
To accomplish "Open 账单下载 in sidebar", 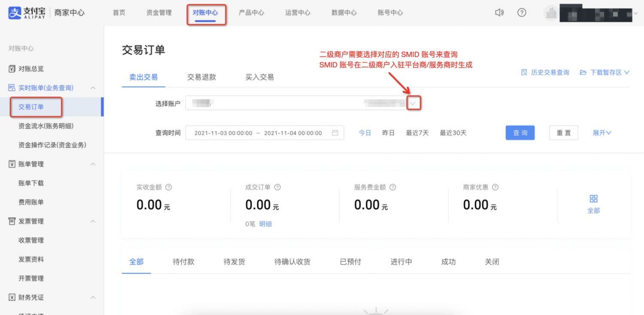I will (31, 183).
